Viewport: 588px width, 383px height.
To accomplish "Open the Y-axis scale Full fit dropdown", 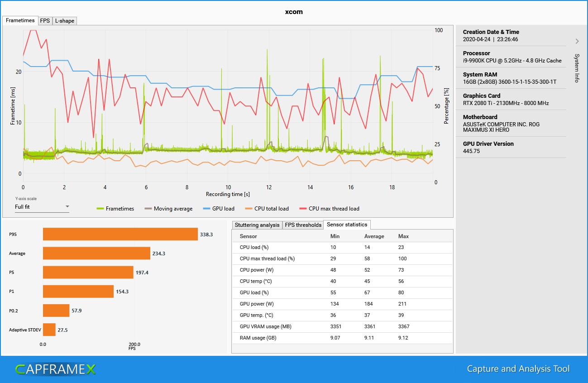I will pos(42,207).
